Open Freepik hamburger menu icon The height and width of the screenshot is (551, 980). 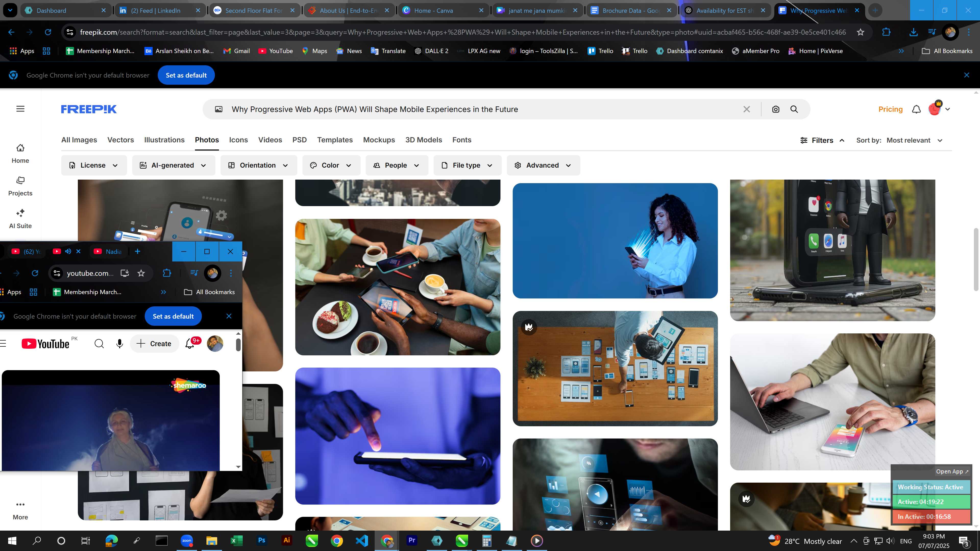tap(20, 109)
